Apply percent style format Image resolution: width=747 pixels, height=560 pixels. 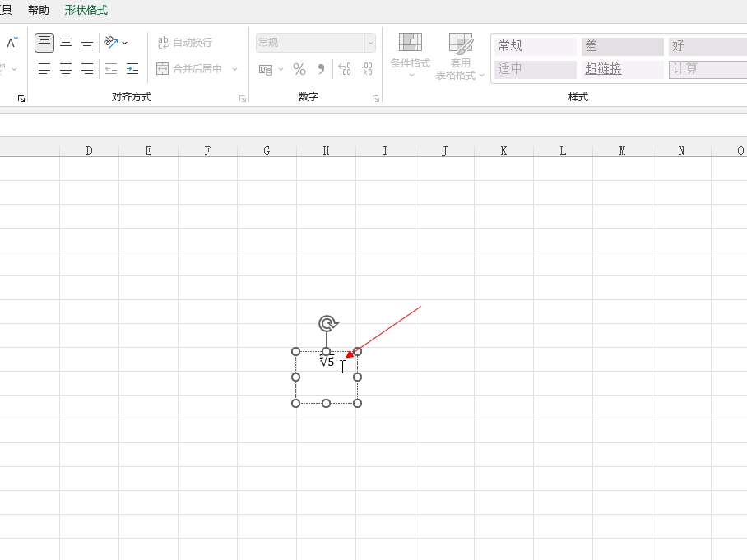coord(299,69)
